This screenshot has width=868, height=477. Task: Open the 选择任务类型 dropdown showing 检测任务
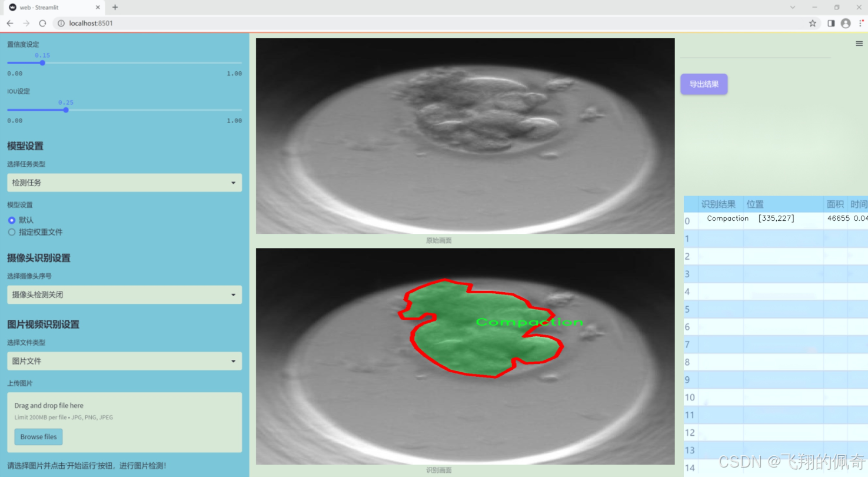pos(124,183)
